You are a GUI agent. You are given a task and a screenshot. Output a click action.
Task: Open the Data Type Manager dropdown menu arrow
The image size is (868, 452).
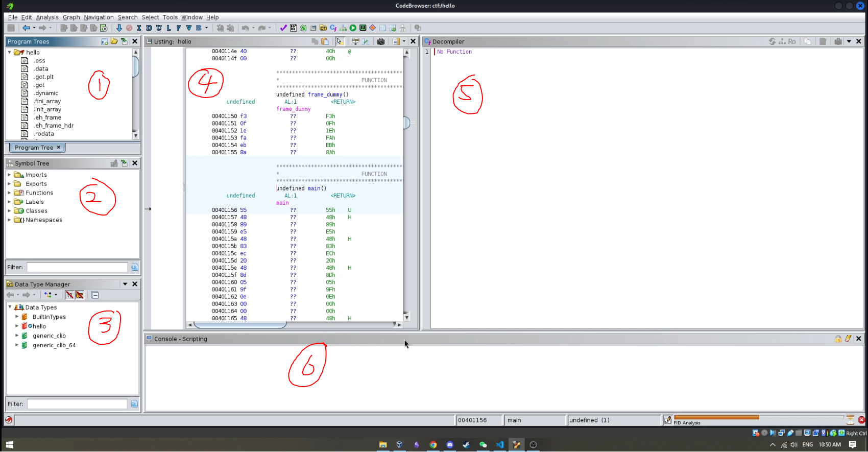point(125,284)
